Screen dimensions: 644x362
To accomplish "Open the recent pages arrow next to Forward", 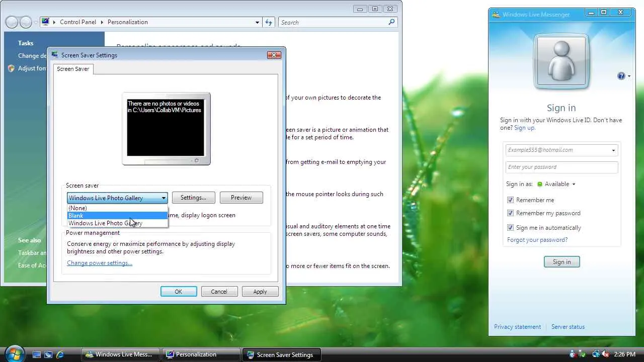I will click(36, 23).
